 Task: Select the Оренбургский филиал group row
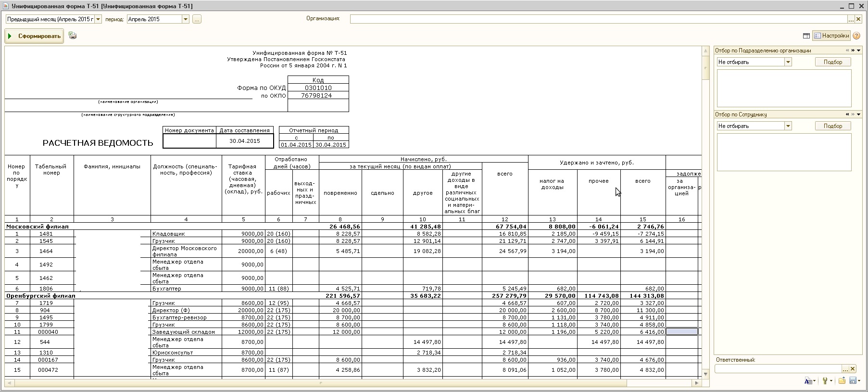353,296
